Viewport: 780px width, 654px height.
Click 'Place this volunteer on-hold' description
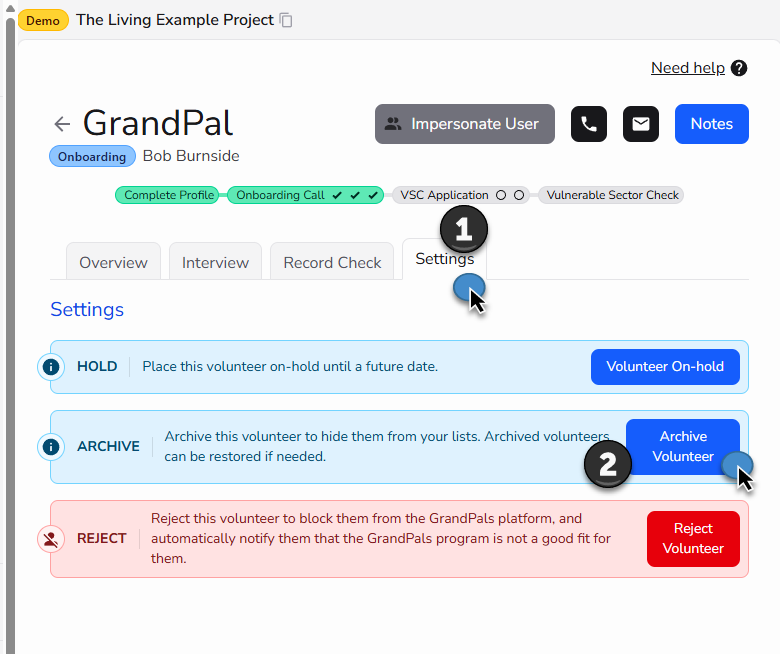click(290, 367)
